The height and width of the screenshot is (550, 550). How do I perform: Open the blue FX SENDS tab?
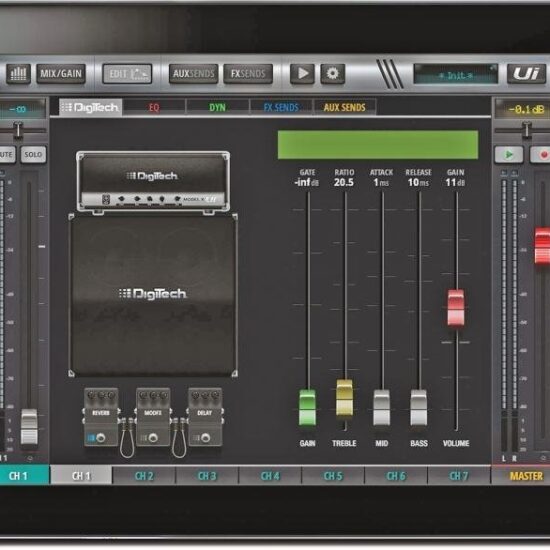click(281, 107)
